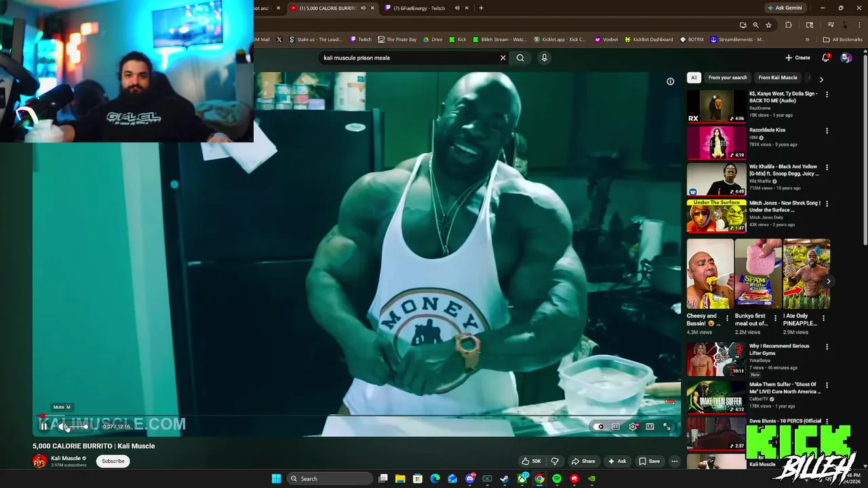This screenshot has width=868, height=488.
Task: Open the Kali Muscle channel avatar
Action: pyautogui.click(x=39, y=462)
